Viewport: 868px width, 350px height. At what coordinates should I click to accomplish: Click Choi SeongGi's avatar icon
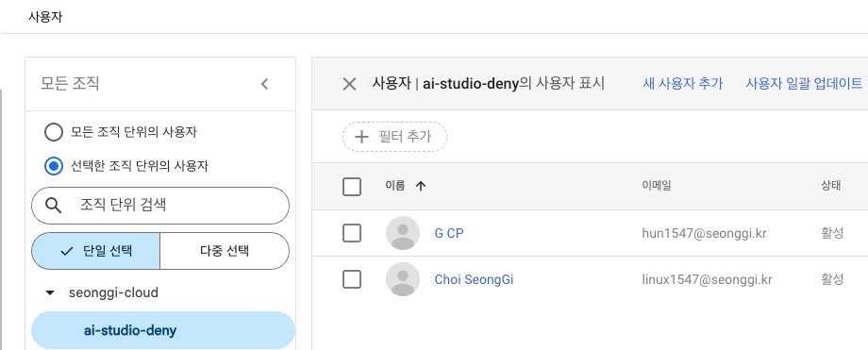point(403,279)
